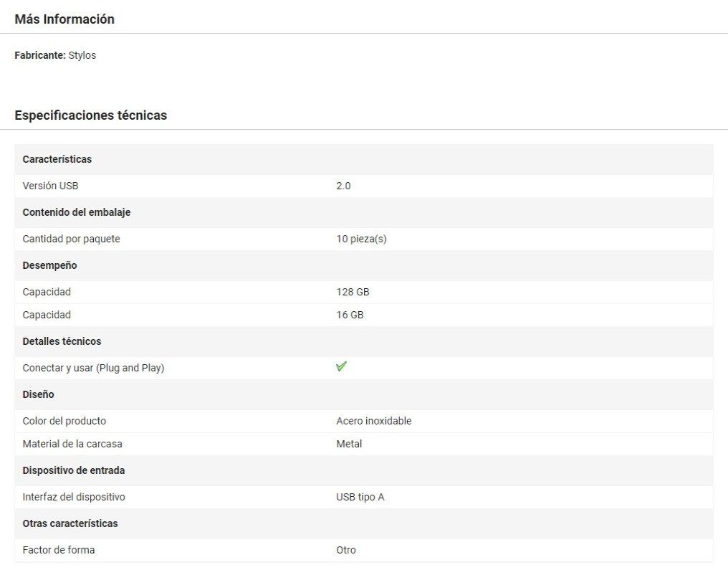
Task: Select the 10 pieza(s) quantity value
Action: 361,239
